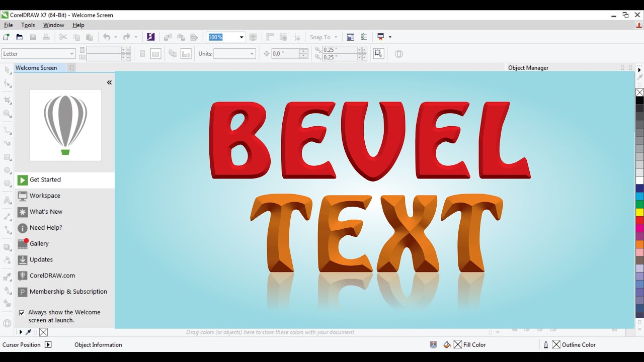This screenshot has width=644, height=362.
Task: Toggle Show Rulers button
Action: [270, 37]
